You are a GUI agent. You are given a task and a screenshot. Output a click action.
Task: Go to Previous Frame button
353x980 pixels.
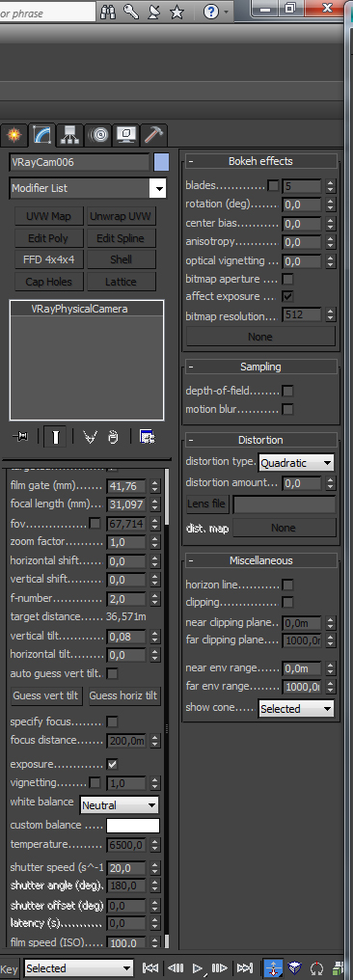[176, 968]
